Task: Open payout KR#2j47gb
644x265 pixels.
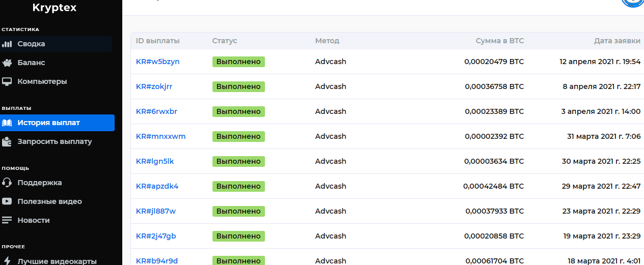Action: tap(156, 236)
